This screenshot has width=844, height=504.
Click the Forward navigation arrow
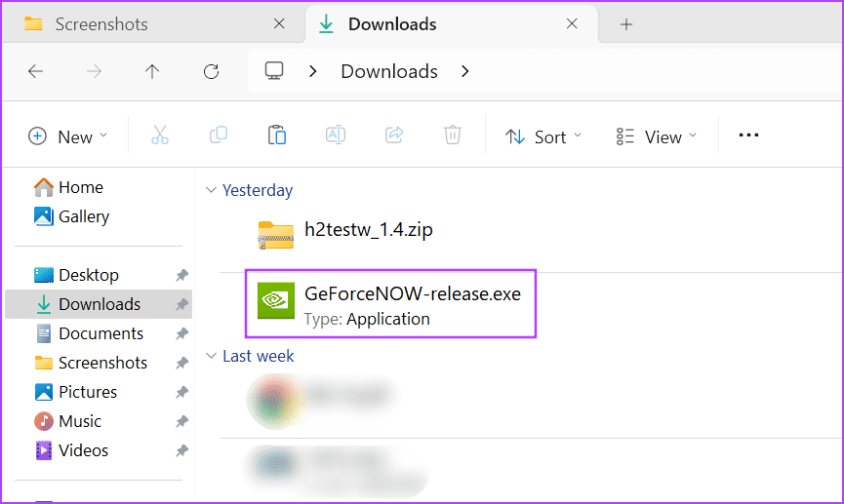point(94,71)
